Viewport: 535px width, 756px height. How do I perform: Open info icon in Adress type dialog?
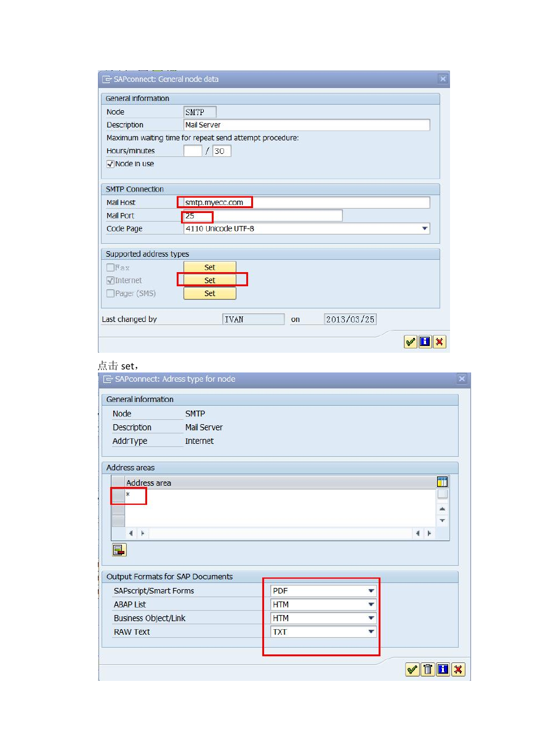443,669
